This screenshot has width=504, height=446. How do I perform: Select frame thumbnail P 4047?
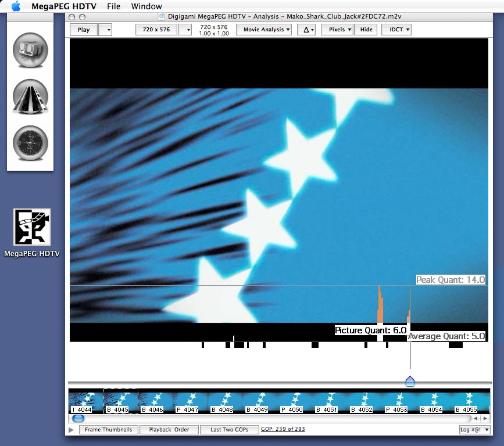(x=191, y=401)
